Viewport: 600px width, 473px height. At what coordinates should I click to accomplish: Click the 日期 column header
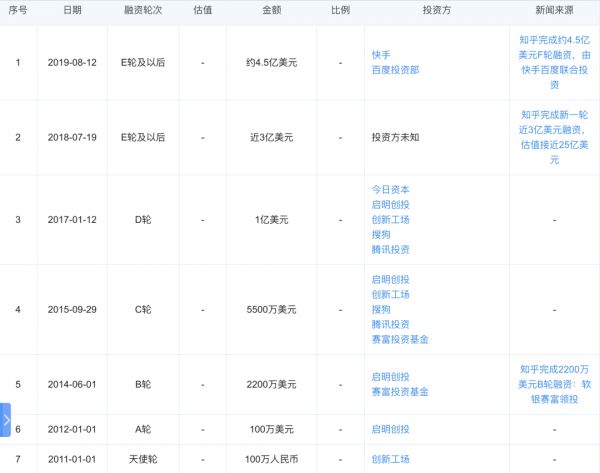tap(73, 9)
